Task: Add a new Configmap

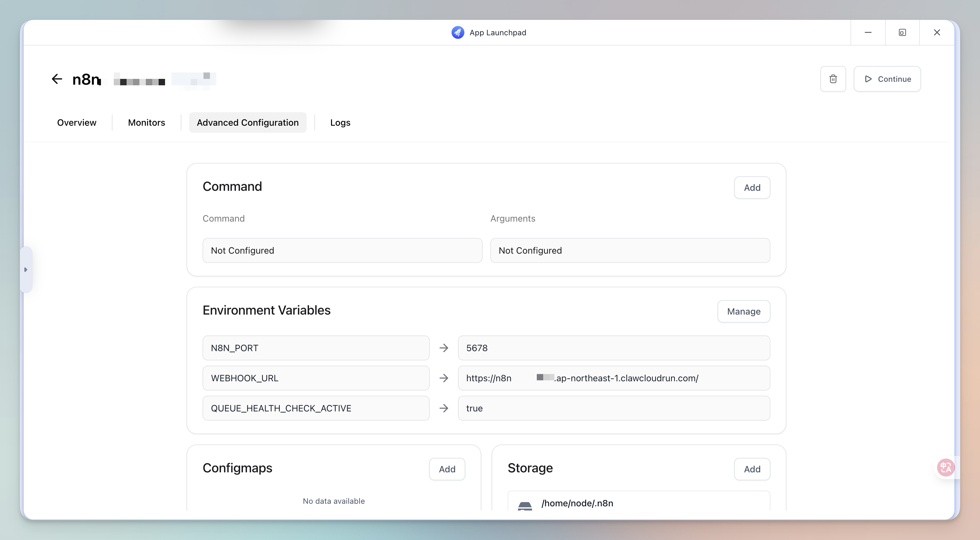Action: tap(447, 469)
